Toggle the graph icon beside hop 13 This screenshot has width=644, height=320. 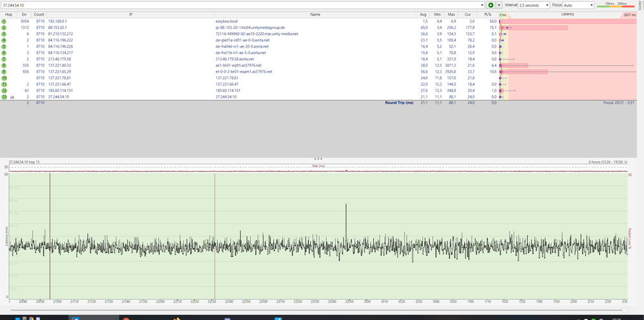click(12, 97)
